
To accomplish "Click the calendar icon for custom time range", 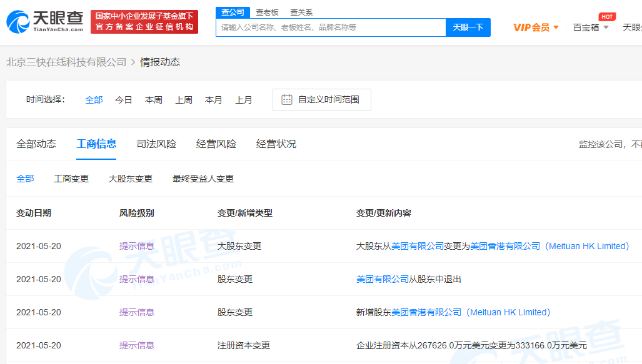I will [x=287, y=100].
